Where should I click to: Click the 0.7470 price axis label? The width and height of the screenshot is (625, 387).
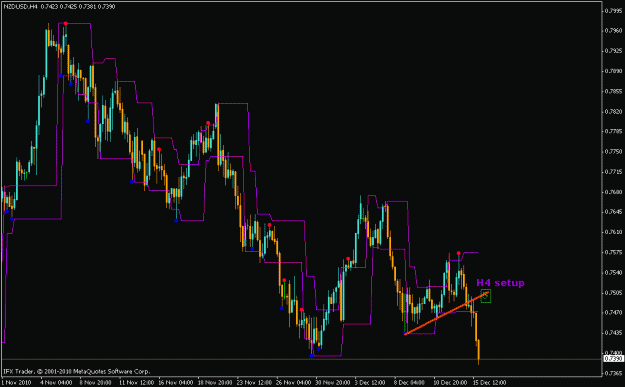pyautogui.click(x=614, y=312)
